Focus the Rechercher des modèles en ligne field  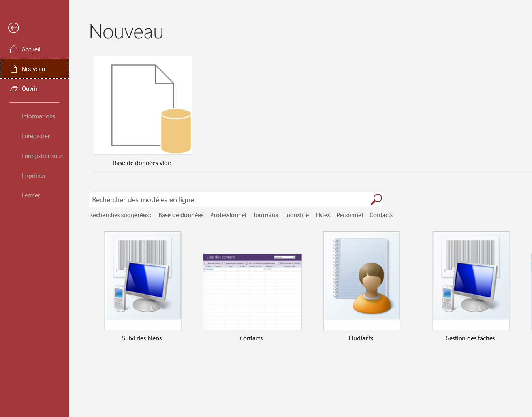coord(230,199)
